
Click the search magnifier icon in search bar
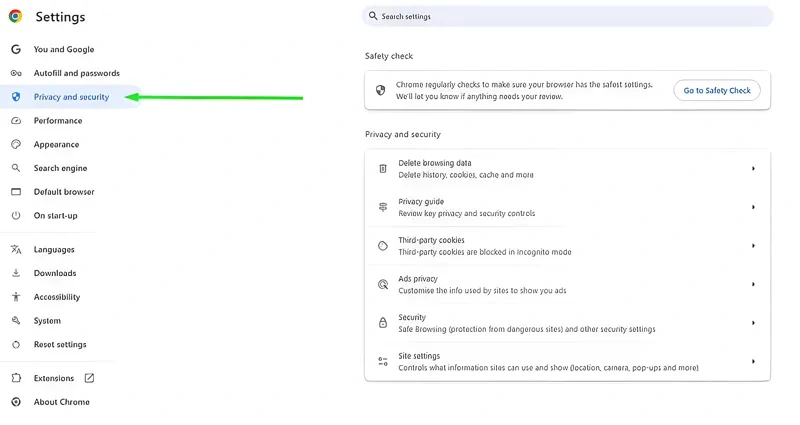click(x=373, y=16)
